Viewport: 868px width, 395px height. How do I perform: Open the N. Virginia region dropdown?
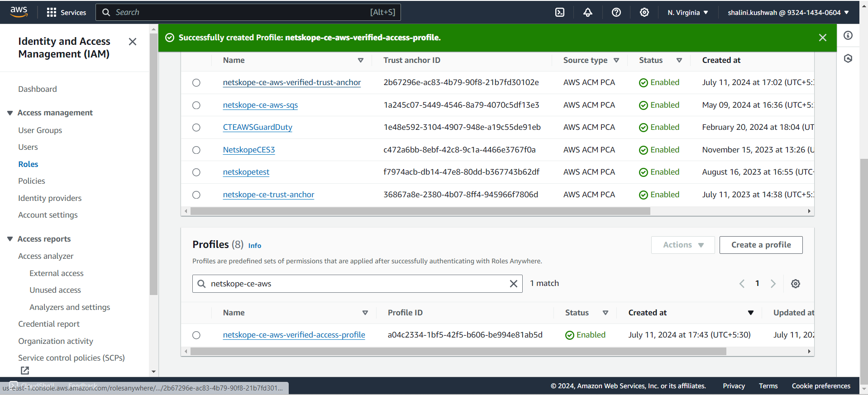point(688,13)
